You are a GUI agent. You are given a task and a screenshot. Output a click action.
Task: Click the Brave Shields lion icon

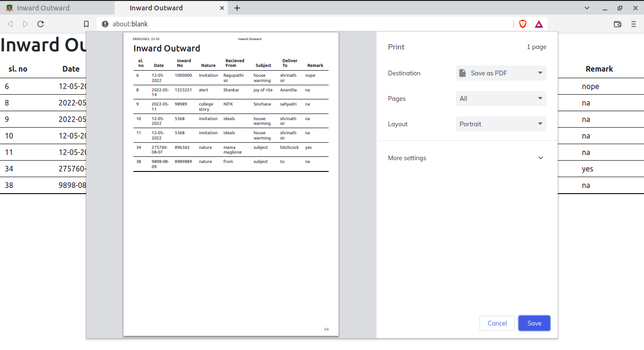[x=522, y=24]
